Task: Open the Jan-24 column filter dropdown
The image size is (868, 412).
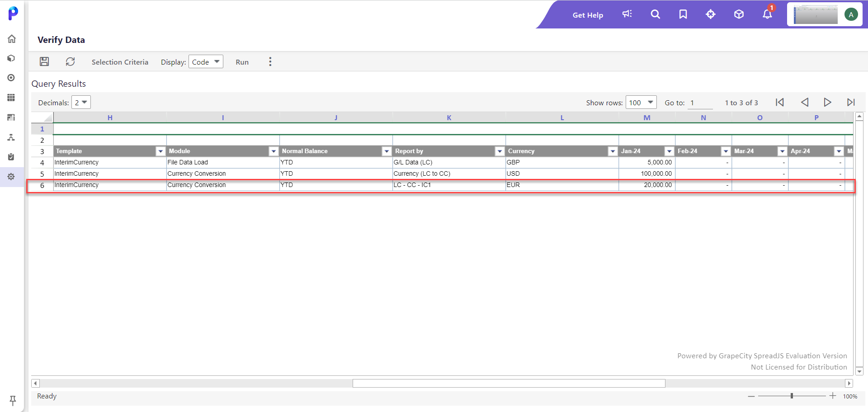Action: pyautogui.click(x=670, y=151)
